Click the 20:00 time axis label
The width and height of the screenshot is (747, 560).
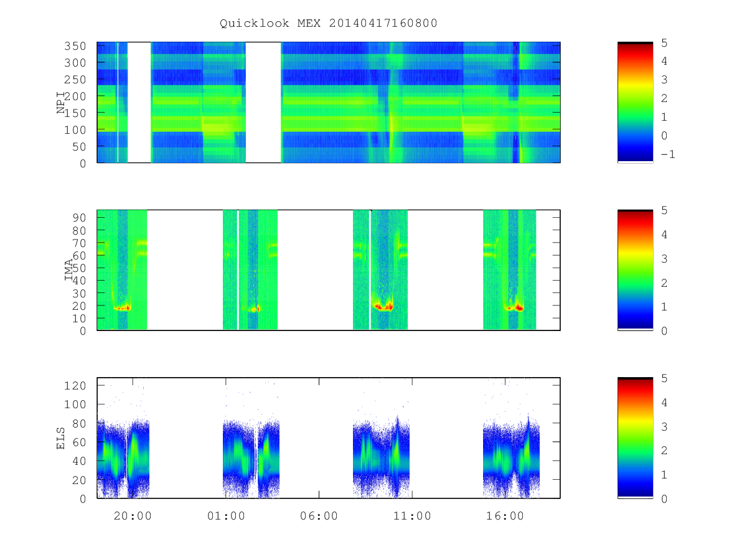coord(133,516)
